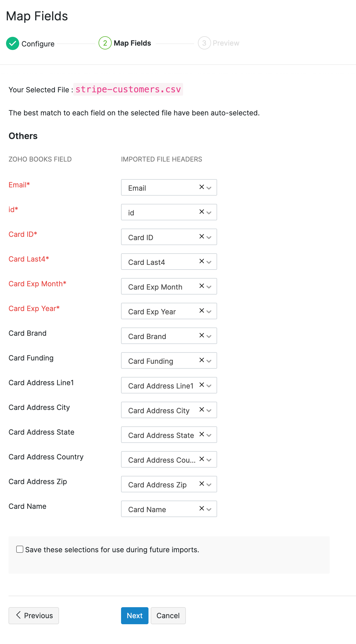Jump to the Preview step
The image size is (356, 644).
click(x=226, y=43)
